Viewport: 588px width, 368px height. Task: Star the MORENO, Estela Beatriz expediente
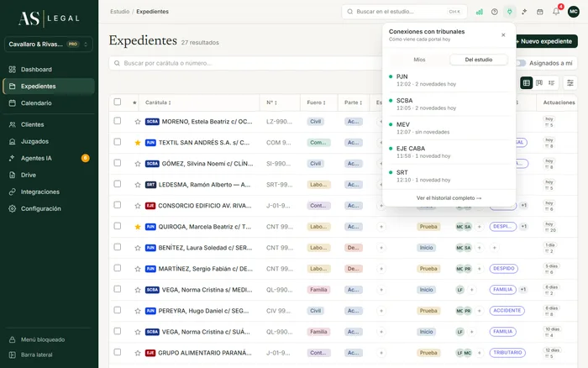pos(138,122)
